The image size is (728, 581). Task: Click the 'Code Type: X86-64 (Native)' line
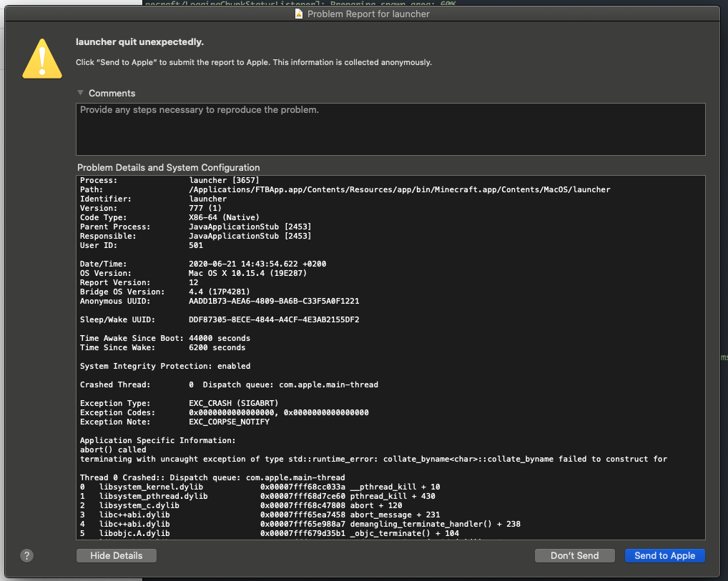click(x=169, y=217)
